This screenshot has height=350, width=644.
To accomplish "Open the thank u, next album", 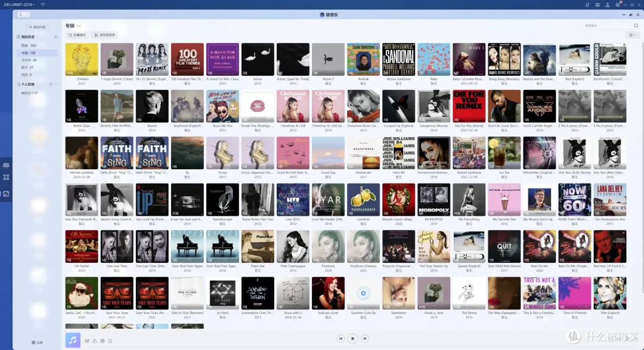I will (x=434, y=293).
